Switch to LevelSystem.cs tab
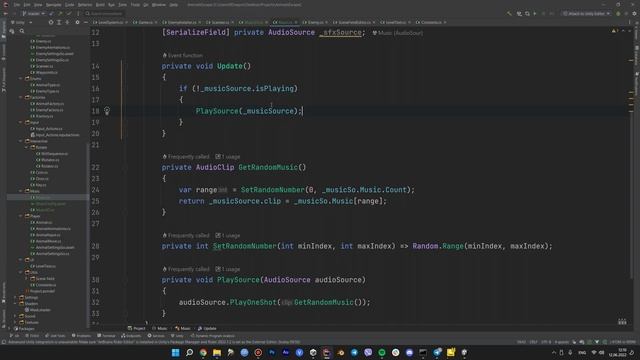Viewport: 640px width, 360px height. point(111,22)
